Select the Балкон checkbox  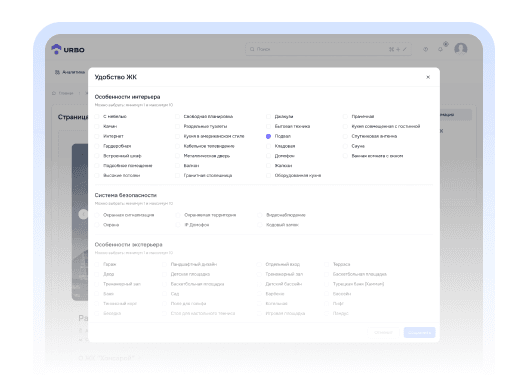pos(177,166)
